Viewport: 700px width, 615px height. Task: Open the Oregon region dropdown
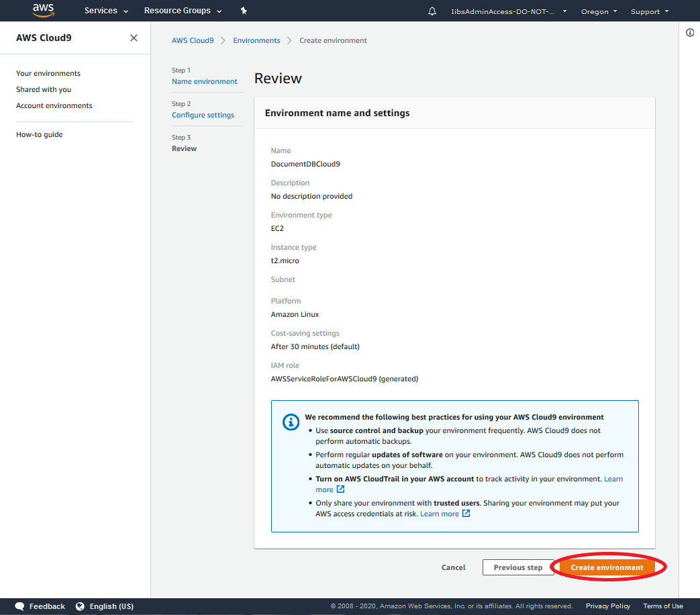[x=597, y=11]
